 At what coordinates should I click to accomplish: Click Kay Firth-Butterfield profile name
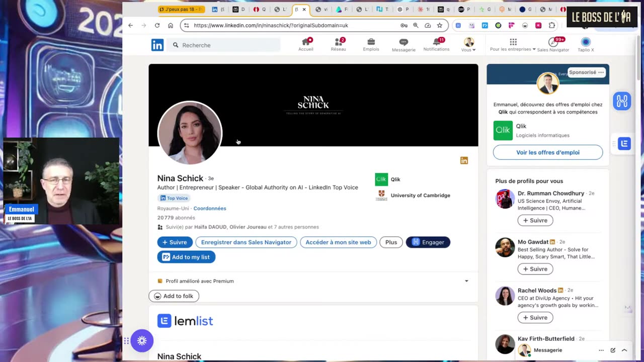click(x=546, y=339)
